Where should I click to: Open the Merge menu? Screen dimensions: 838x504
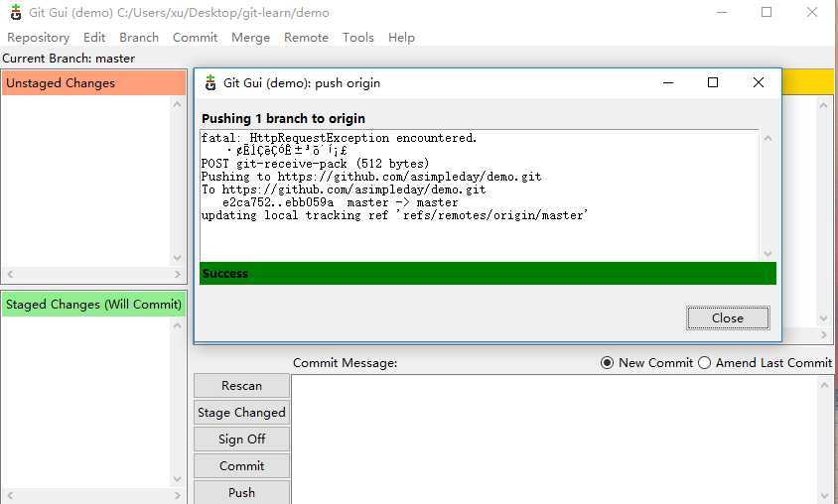tap(250, 38)
